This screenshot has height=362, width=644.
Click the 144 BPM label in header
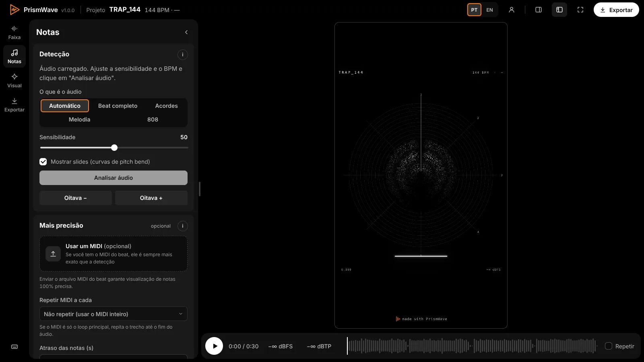pyautogui.click(x=157, y=10)
